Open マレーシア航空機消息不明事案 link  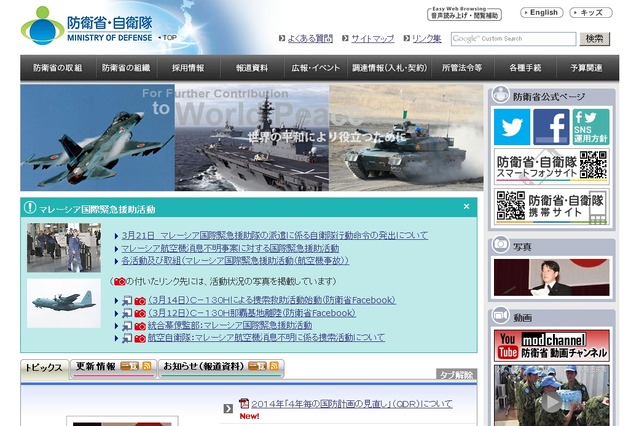coord(230,248)
